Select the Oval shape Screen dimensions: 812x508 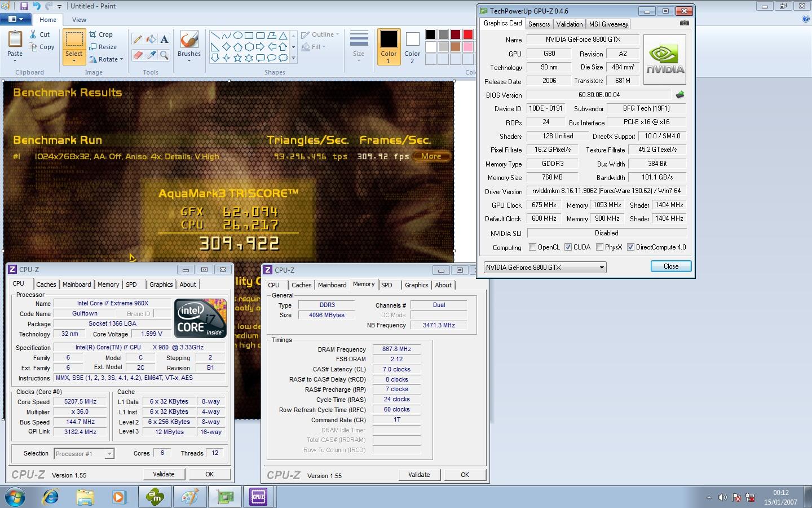click(238, 35)
